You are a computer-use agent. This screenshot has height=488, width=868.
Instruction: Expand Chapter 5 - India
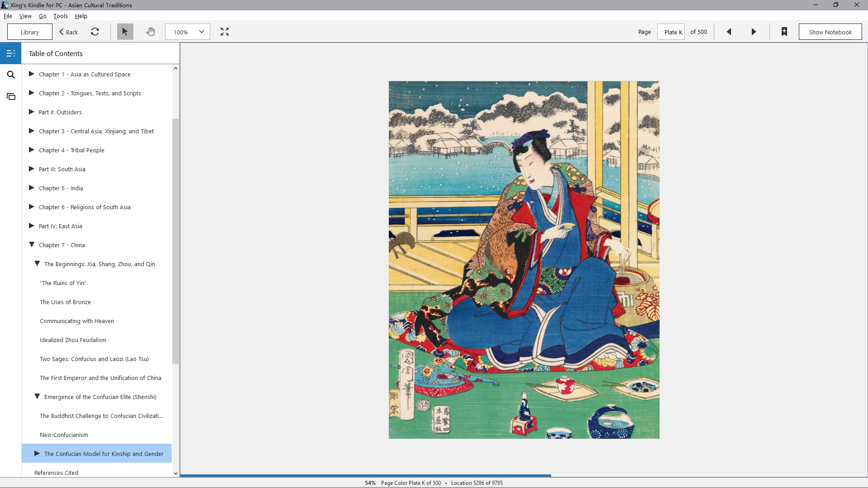(32, 188)
